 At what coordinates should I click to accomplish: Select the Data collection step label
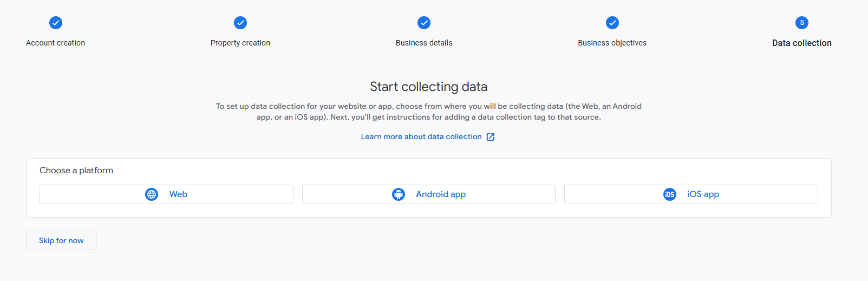[802, 43]
